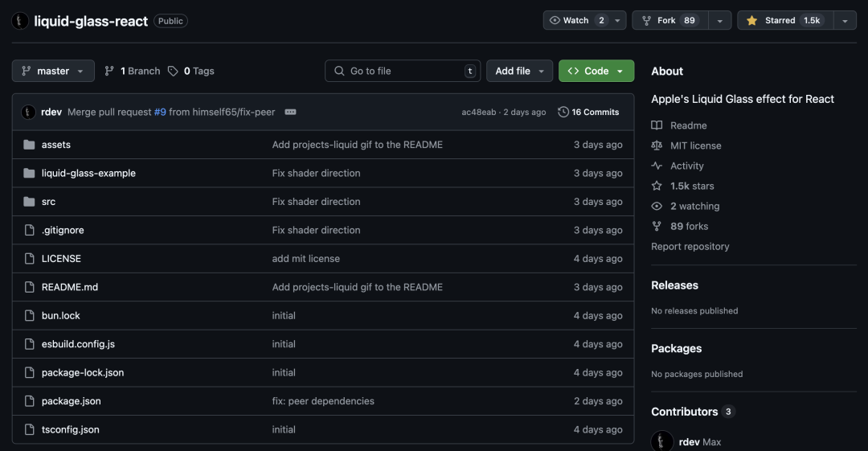Open the Add file dropdown

pyautogui.click(x=519, y=71)
